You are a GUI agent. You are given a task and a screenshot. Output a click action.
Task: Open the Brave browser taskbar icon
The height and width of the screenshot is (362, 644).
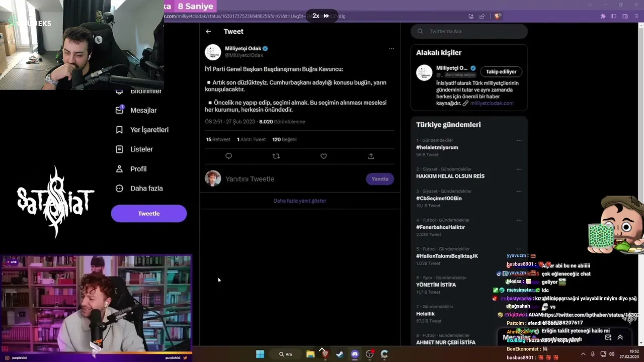point(325,354)
